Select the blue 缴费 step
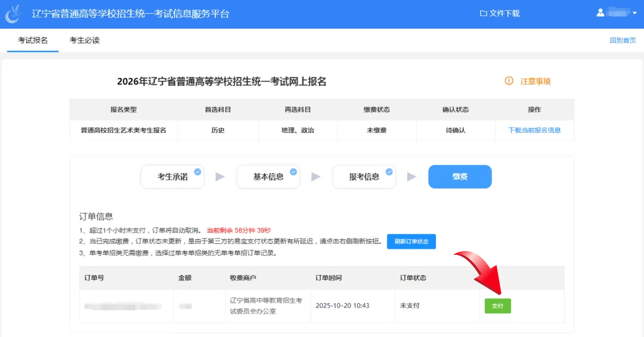This screenshot has width=644, height=337. (x=460, y=177)
